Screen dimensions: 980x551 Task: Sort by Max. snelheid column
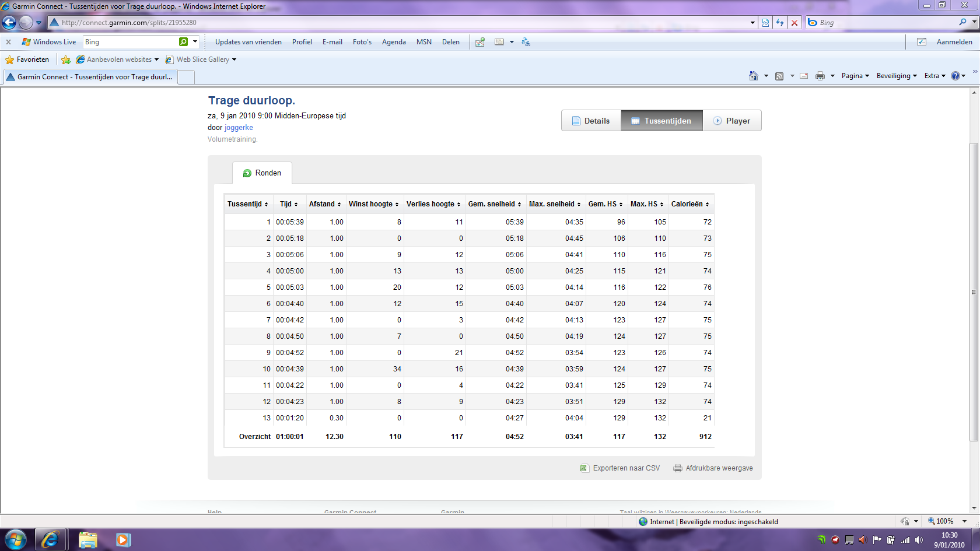point(555,204)
